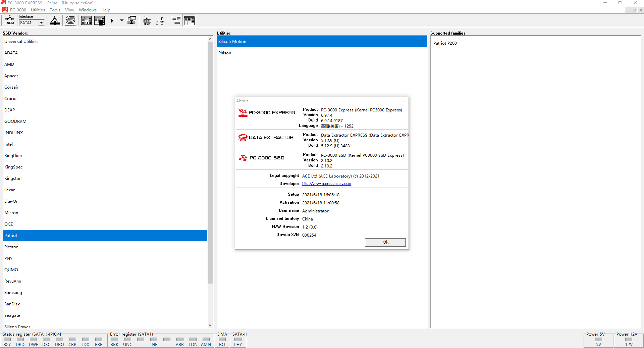Select PNY in SSD Vendors
The height and width of the screenshot is (348, 644).
(105, 258)
